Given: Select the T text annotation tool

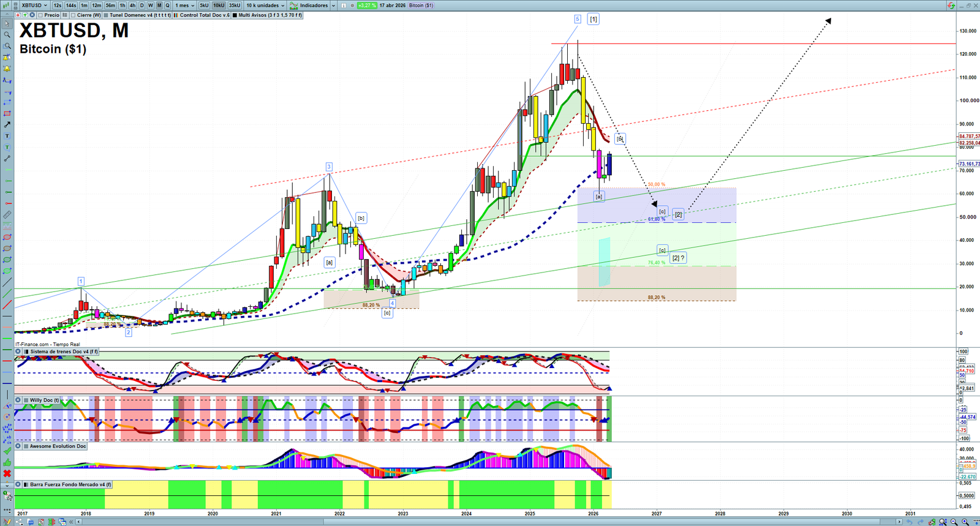Looking at the screenshot, I should 7,136.
